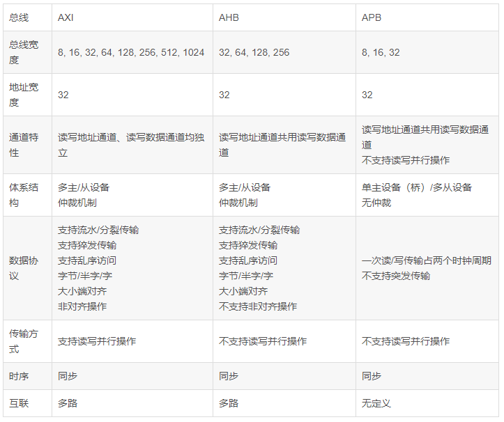504x422 pixels.
Task: Click AXI '字节/半字/字' line
Action: [85, 276]
